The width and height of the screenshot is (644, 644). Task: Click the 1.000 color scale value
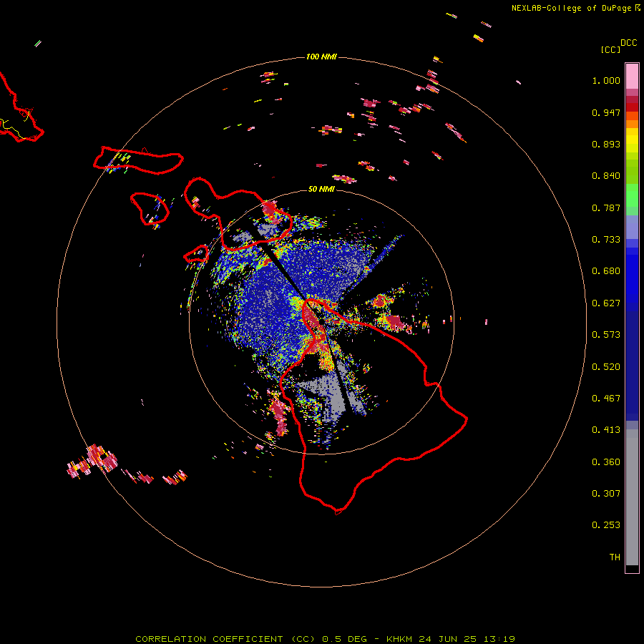606,80
